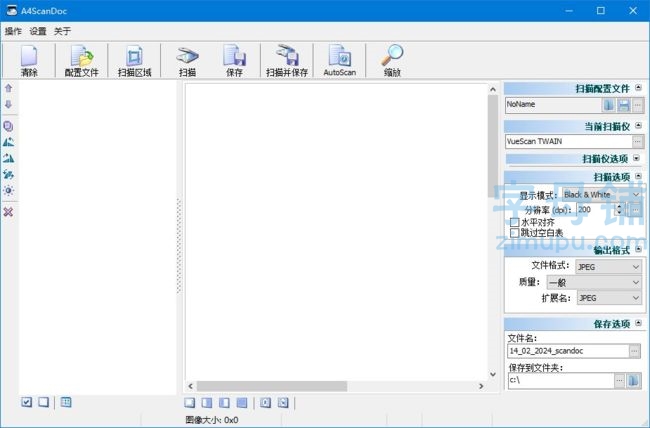This screenshot has width=650, height=428.
Task: Open the 设置 menu
Action: [38, 31]
